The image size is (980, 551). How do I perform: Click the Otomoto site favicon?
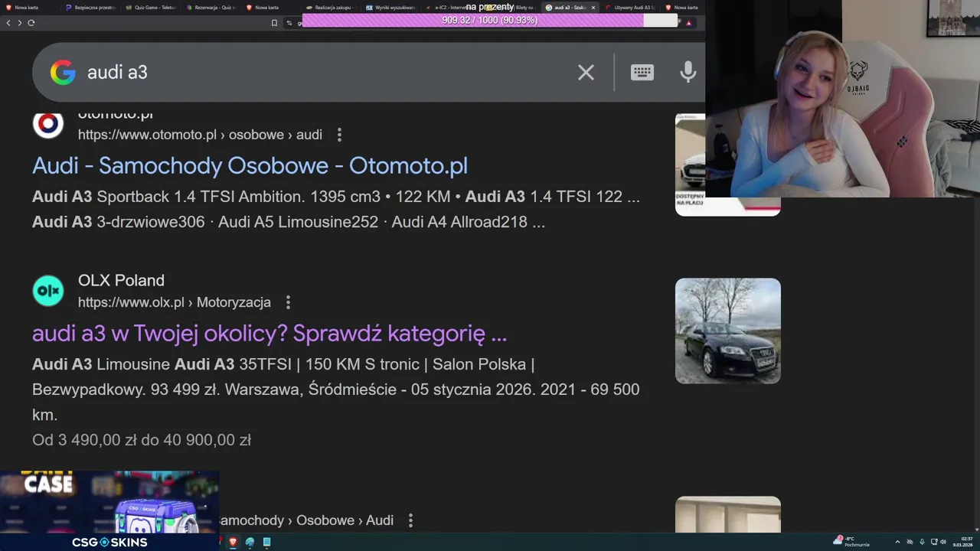coord(48,124)
